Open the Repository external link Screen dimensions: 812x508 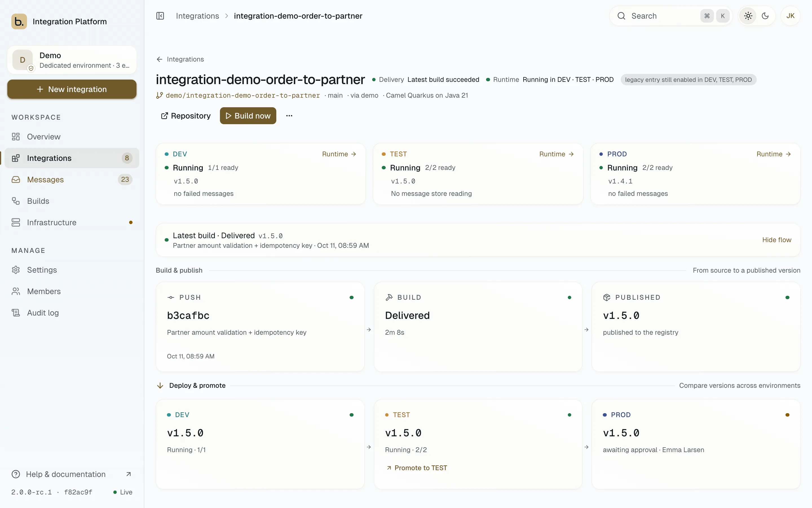pos(186,116)
